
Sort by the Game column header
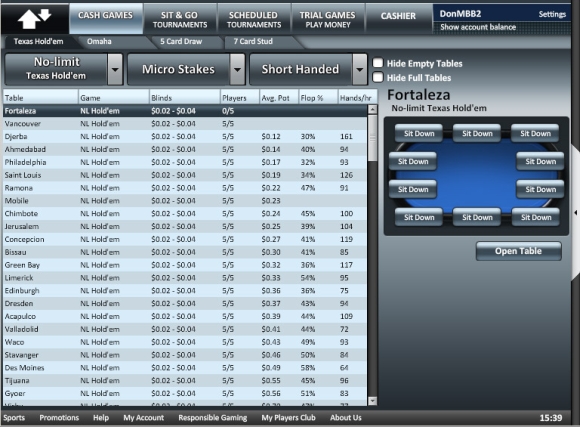[x=114, y=98]
